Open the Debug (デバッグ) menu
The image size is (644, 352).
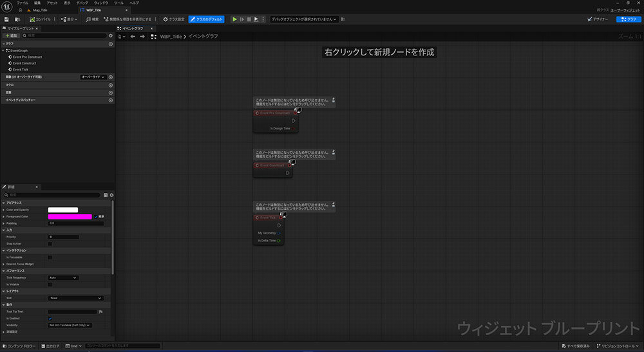(82, 3)
